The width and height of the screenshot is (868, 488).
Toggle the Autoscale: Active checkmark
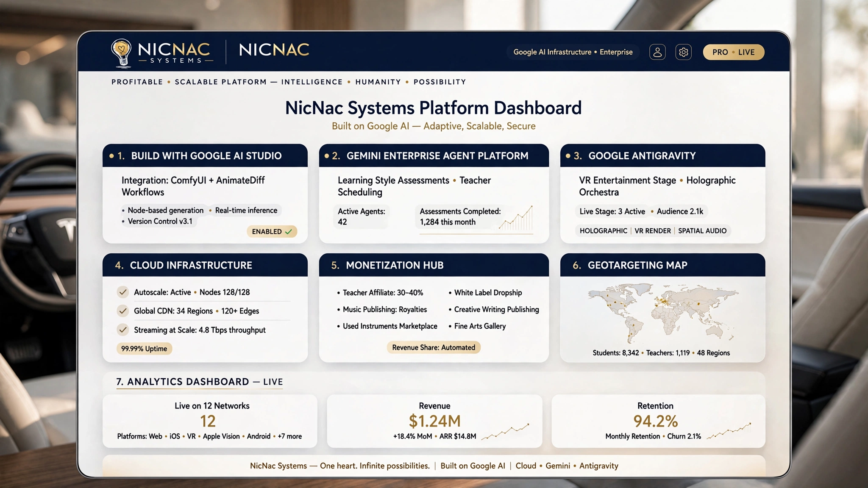coord(123,292)
